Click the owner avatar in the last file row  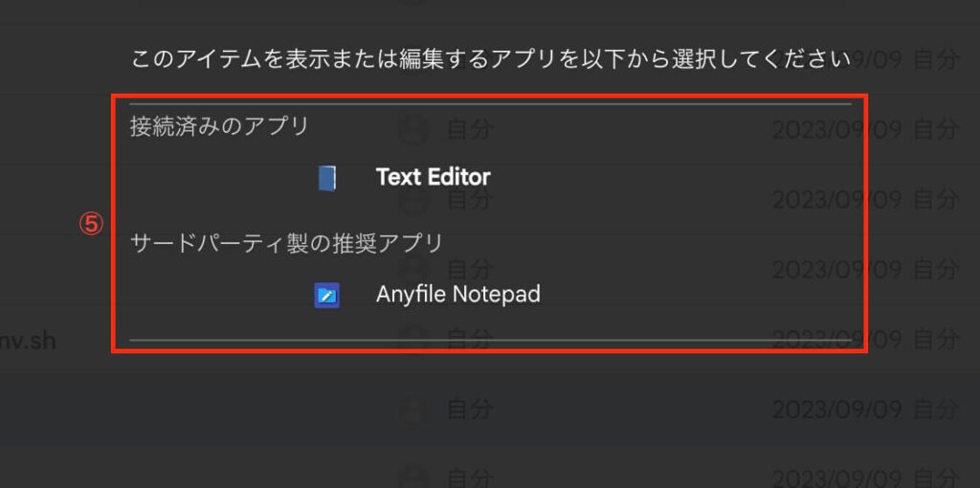(x=412, y=476)
